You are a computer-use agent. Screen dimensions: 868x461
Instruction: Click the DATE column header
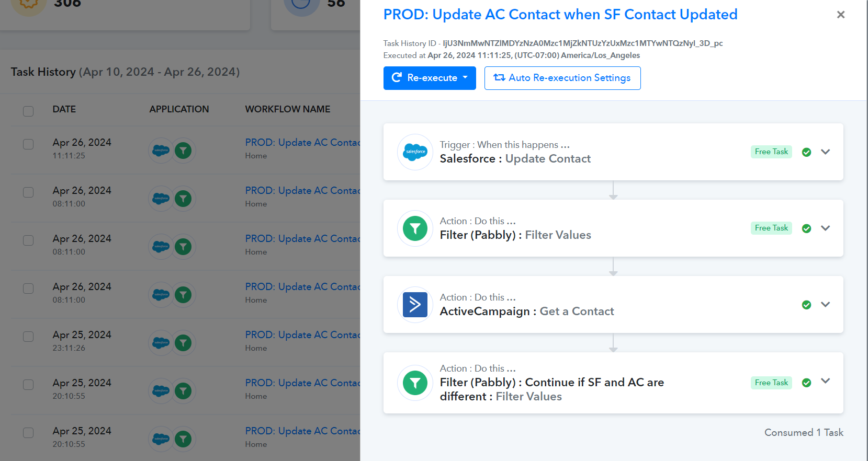(x=64, y=109)
